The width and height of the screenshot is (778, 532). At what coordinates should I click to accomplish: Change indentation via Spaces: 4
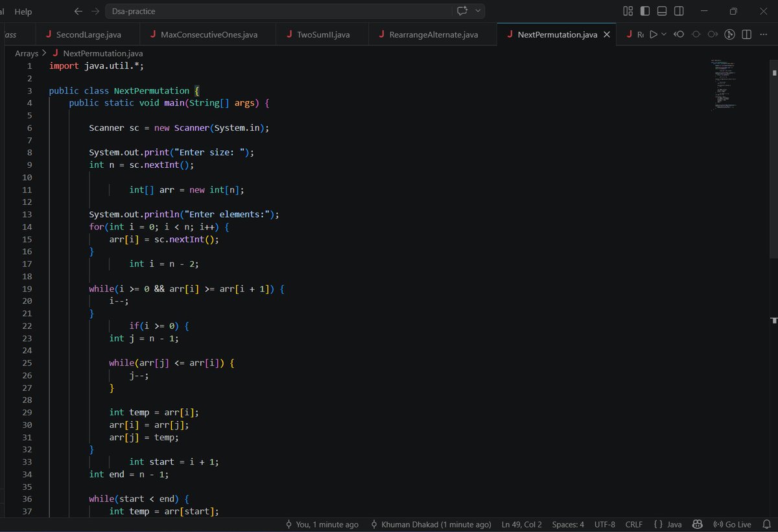pos(568,525)
